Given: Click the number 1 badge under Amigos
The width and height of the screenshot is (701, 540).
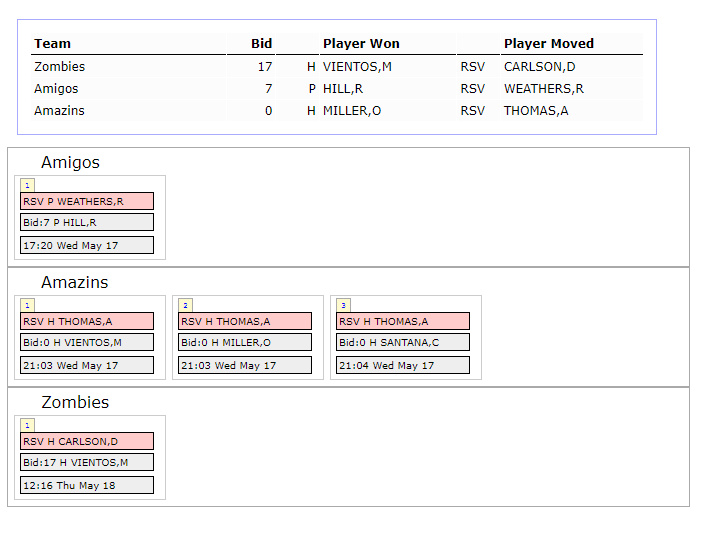Looking at the screenshot, I should 27,185.
